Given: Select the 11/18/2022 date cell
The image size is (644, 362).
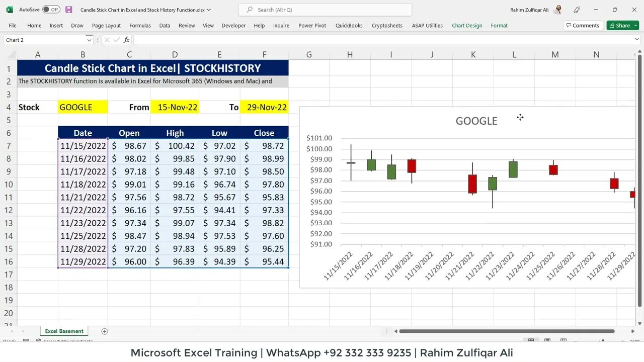Looking at the screenshot, I should (x=83, y=185).
